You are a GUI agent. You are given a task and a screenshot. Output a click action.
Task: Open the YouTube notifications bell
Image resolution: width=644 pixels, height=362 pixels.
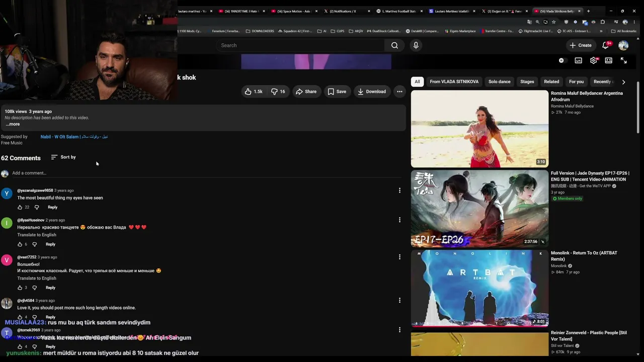(606, 45)
